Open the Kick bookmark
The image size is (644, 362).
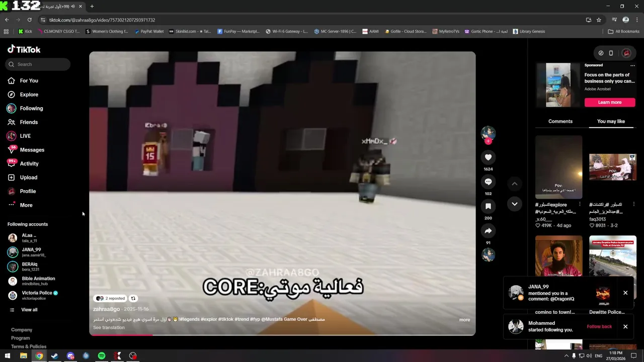25,31
